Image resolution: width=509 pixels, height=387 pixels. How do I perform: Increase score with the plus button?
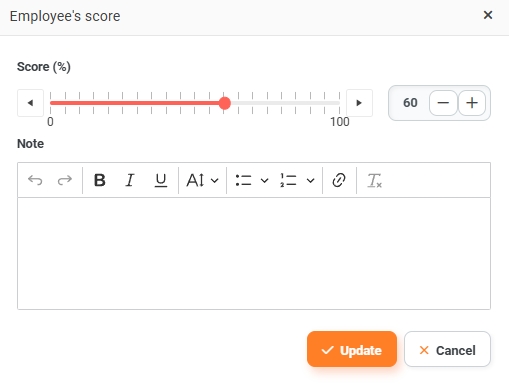pos(472,103)
